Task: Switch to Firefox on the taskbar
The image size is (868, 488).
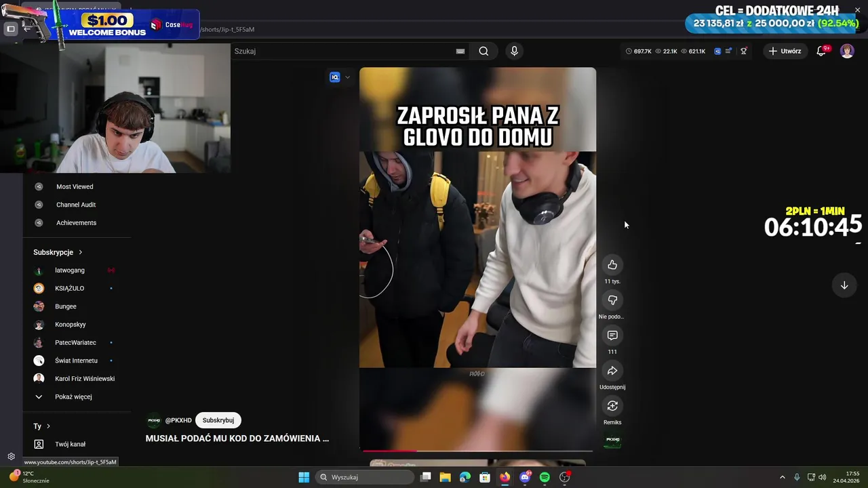Action: [505, 477]
